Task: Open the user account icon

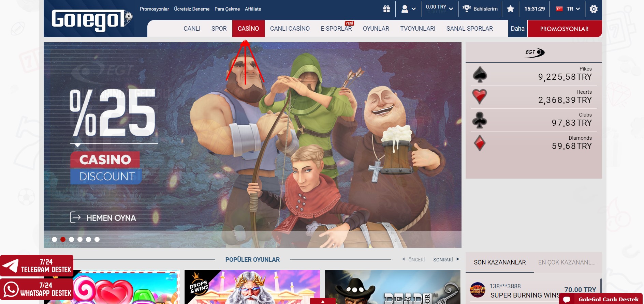Action: (405, 9)
